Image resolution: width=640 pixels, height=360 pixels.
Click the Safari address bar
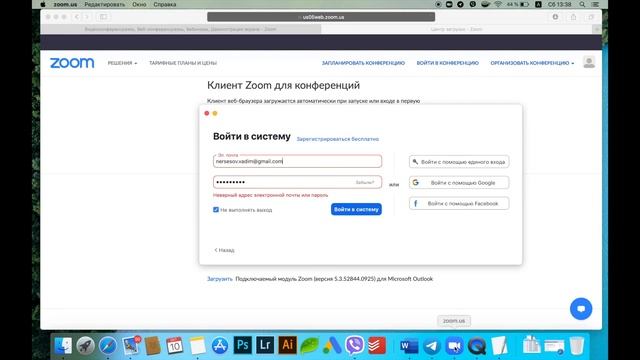[321, 17]
